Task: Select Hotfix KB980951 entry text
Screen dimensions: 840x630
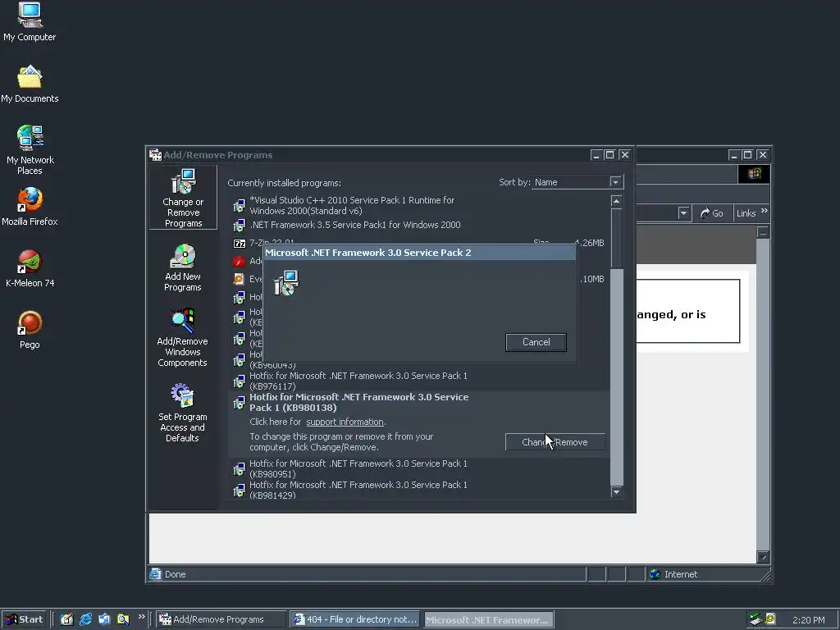Action: coord(358,468)
